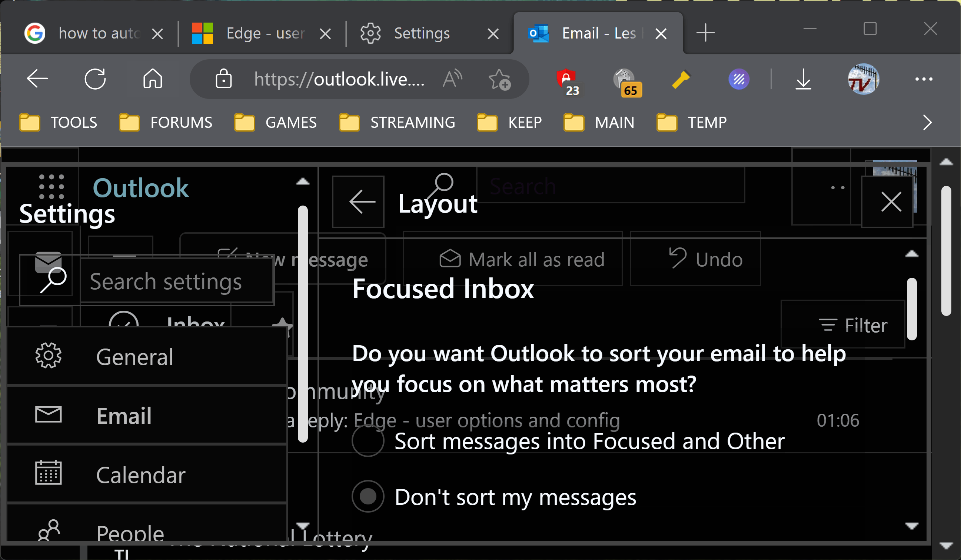
Task: Open the People settings category
Action: pyautogui.click(x=147, y=523)
